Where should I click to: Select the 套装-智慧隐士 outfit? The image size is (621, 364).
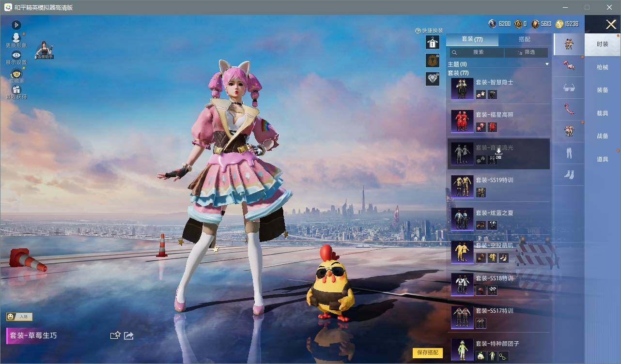499,88
